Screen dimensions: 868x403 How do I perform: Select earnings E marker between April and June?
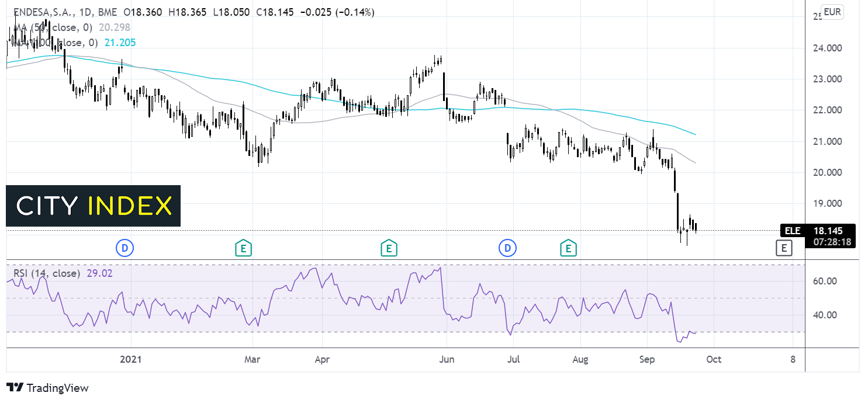[x=388, y=248]
